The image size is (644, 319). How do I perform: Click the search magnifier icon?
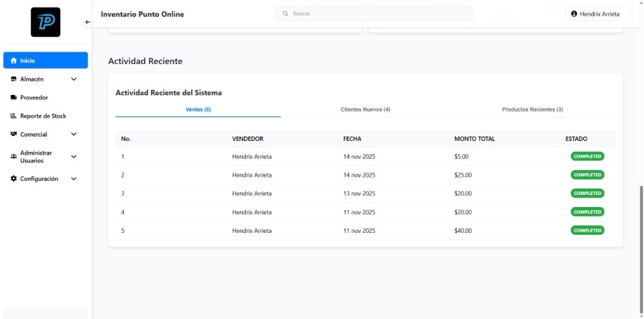click(285, 14)
